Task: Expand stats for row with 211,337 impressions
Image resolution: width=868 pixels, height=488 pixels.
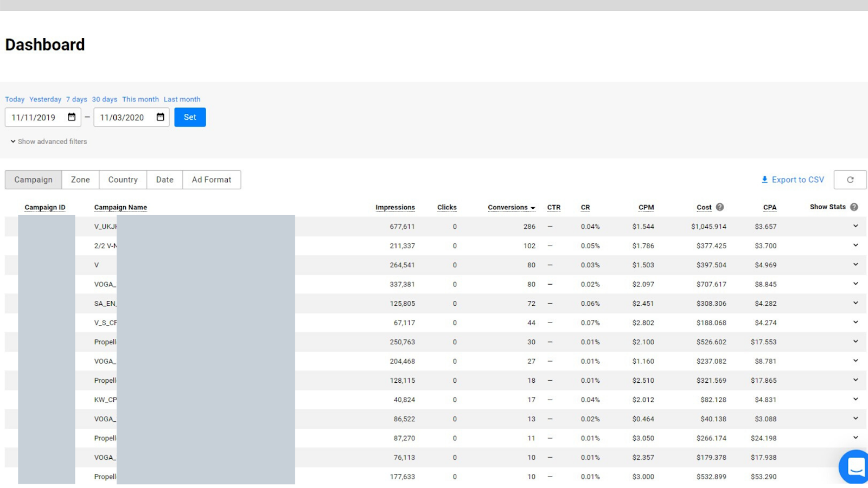Action: click(x=856, y=246)
